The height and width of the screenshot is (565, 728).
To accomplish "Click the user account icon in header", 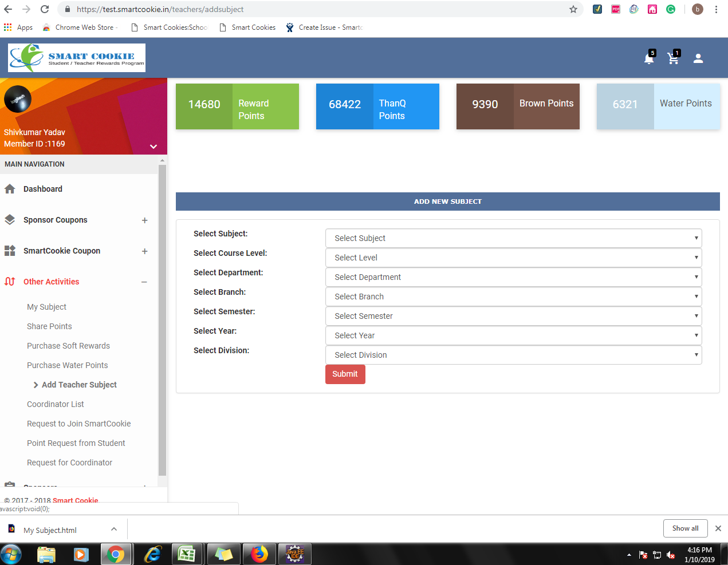I will pos(698,58).
